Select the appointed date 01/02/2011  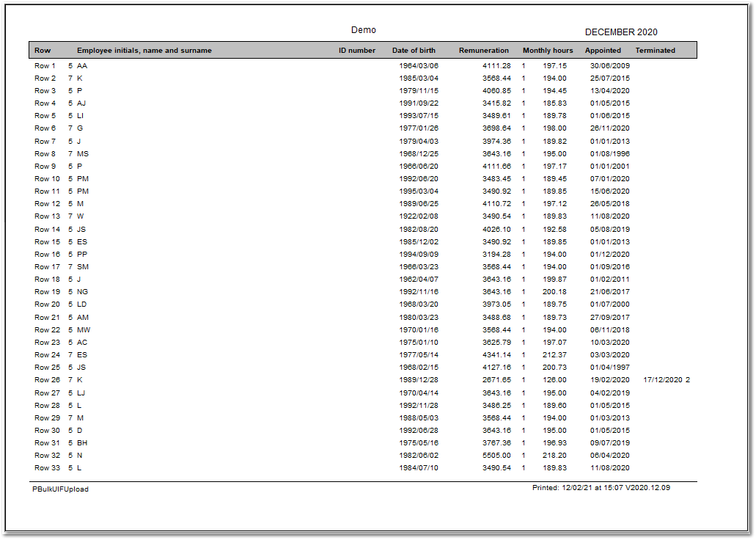pos(610,279)
